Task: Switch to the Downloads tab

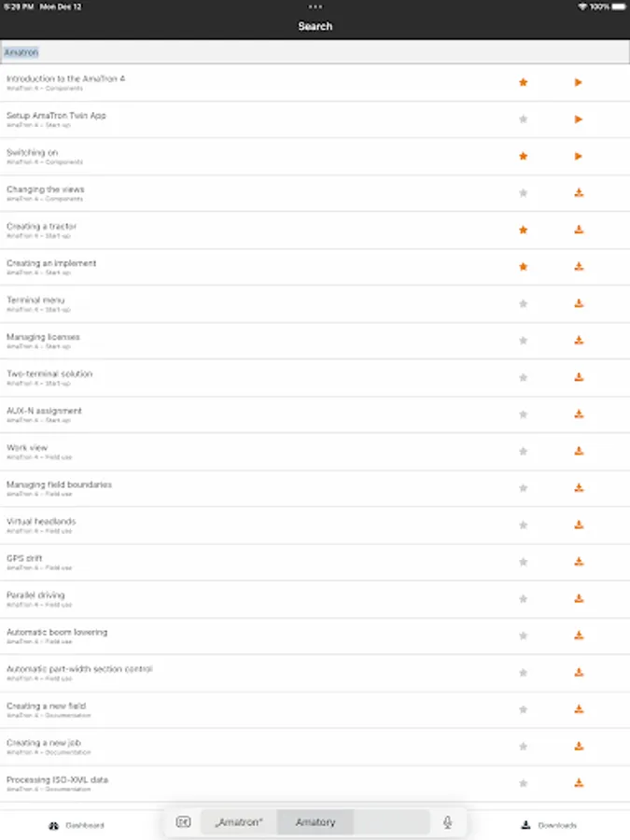Action: 551,825
